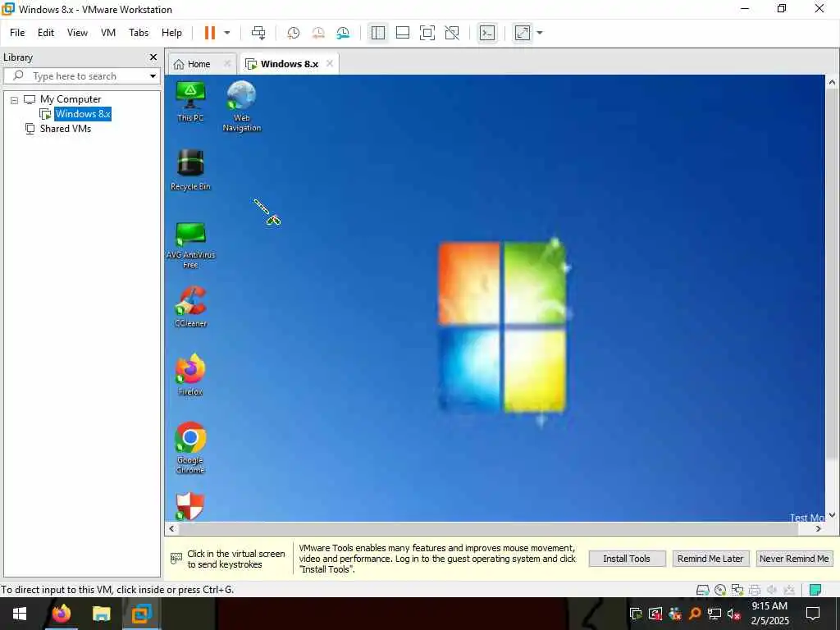Click the scroll left arrow of VM view
Screen dimensions: 840x630
point(171,529)
